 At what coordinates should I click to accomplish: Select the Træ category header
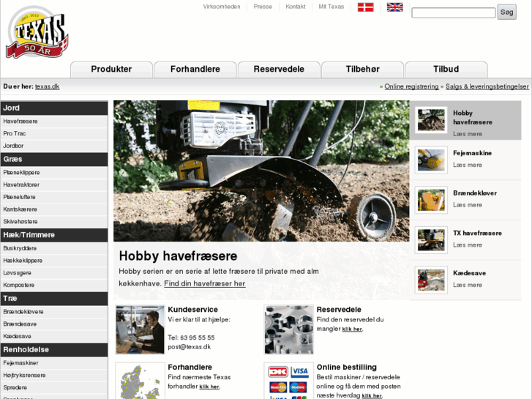click(x=54, y=299)
